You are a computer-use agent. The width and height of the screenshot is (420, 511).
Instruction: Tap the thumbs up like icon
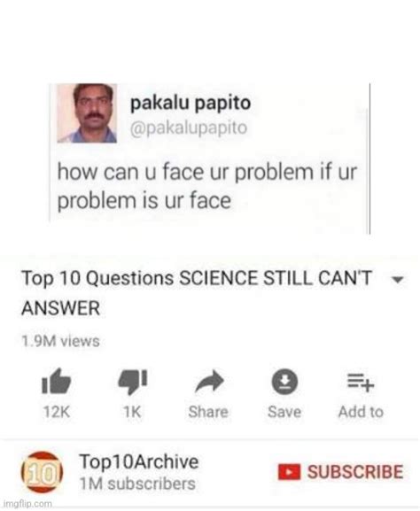click(57, 381)
